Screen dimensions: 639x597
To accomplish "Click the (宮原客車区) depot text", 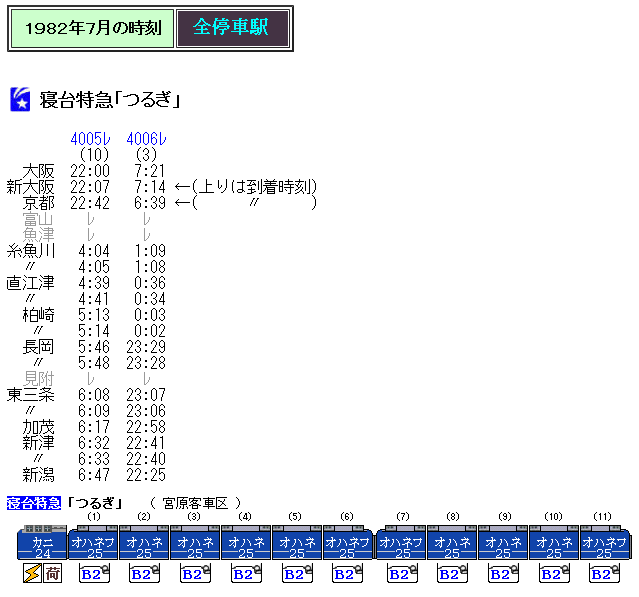I will pyautogui.click(x=196, y=503).
